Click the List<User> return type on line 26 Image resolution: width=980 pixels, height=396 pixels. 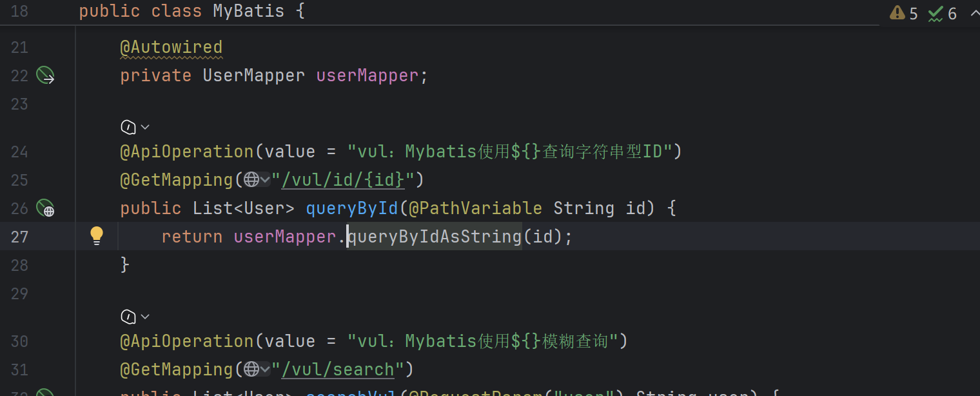pos(244,208)
